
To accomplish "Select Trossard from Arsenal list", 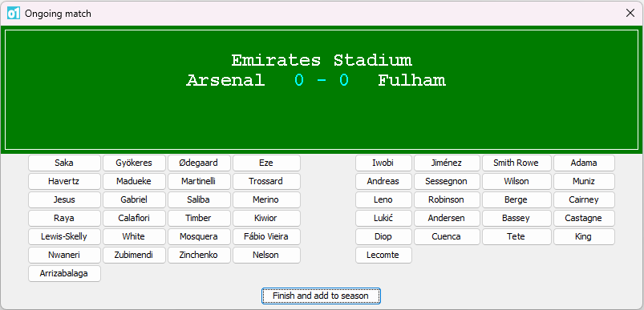I will pyautogui.click(x=266, y=181).
